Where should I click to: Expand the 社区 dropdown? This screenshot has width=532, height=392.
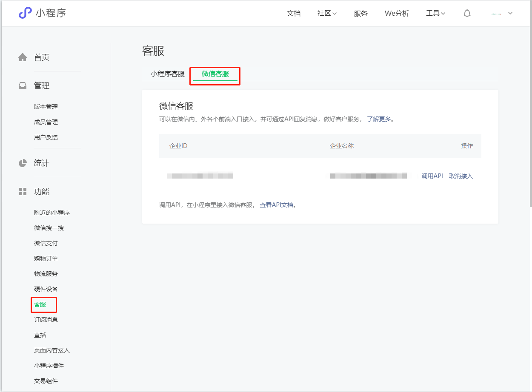tap(327, 13)
